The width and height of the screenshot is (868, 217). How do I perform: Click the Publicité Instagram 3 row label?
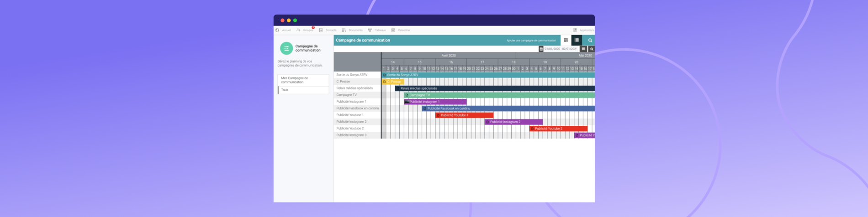pyautogui.click(x=351, y=135)
